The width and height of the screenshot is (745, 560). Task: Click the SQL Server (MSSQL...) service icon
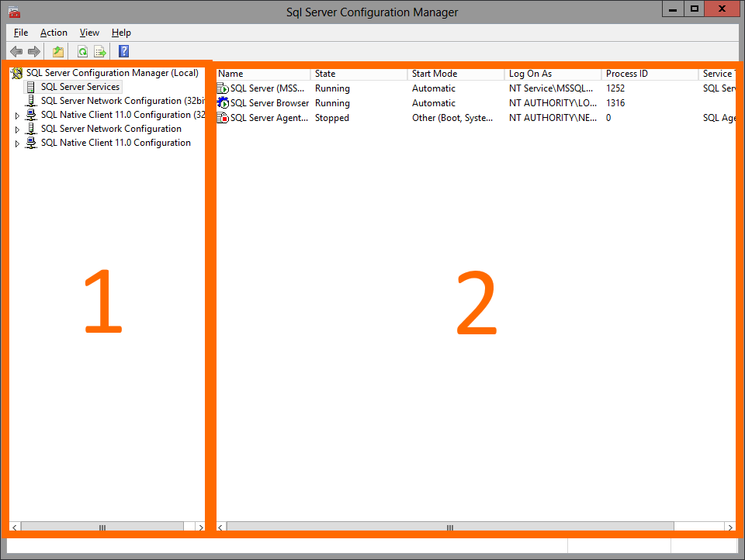click(x=221, y=88)
